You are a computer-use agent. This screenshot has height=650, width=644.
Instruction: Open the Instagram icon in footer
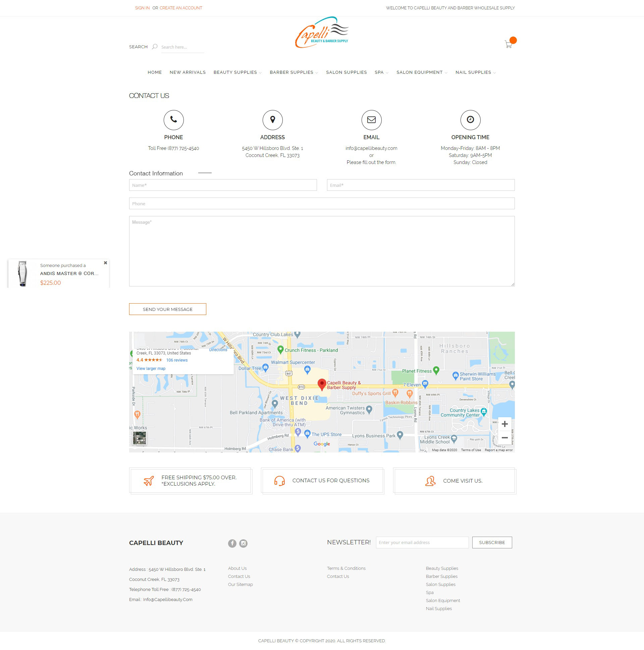point(243,543)
